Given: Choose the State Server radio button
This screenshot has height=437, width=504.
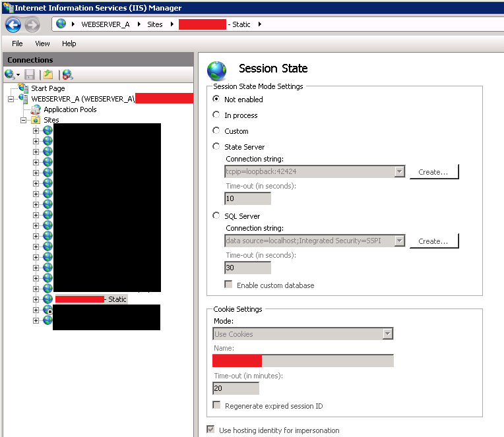Looking at the screenshot, I should [216, 146].
